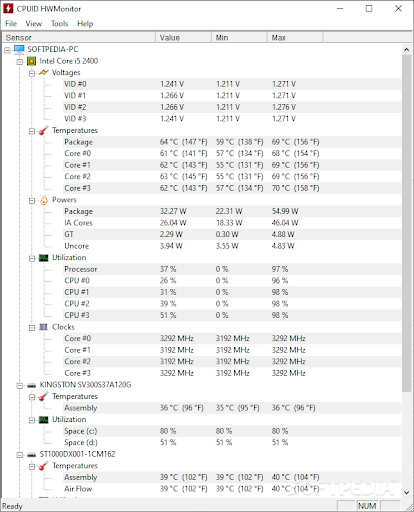Click the ST1000DX001-1CM162 hard drive icon
The height and width of the screenshot is (512, 414).
pyautogui.click(x=31, y=455)
